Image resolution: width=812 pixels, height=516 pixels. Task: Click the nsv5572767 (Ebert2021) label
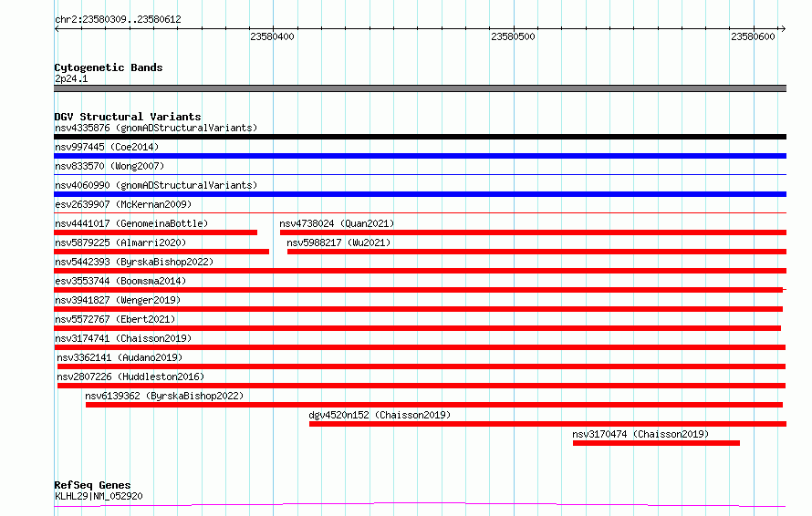click(x=115, y=319)
